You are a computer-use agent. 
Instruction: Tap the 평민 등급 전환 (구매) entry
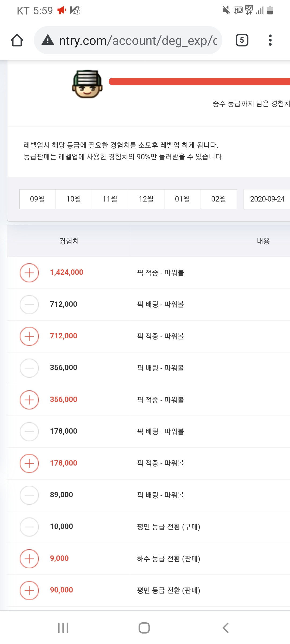coord(168,527)
